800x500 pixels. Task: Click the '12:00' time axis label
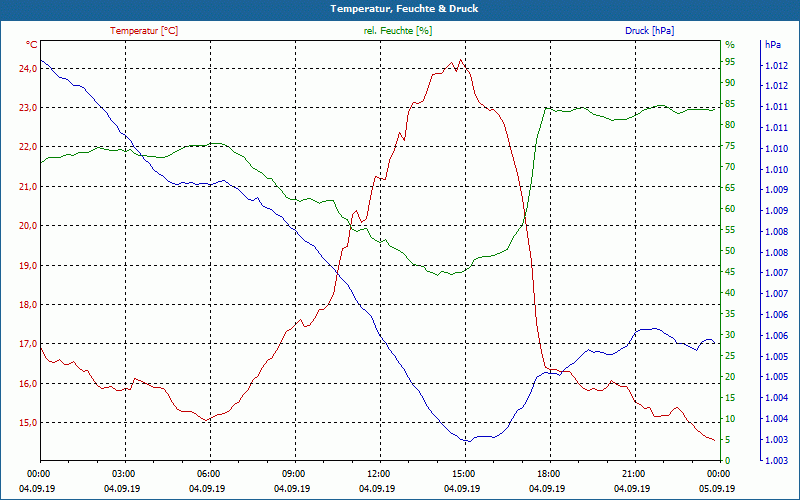pyautogui.click(x=378, y=473)
